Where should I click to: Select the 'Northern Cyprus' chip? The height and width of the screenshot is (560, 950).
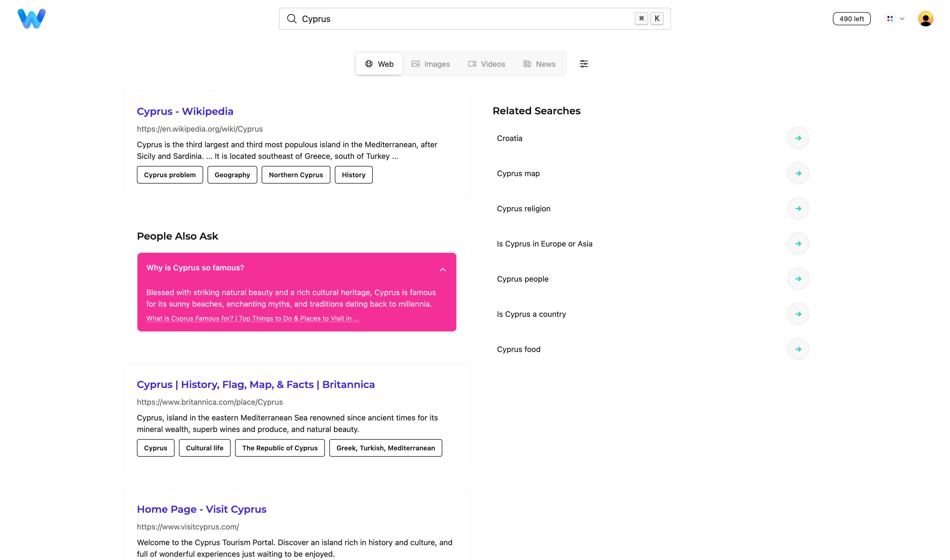point(296,174)
